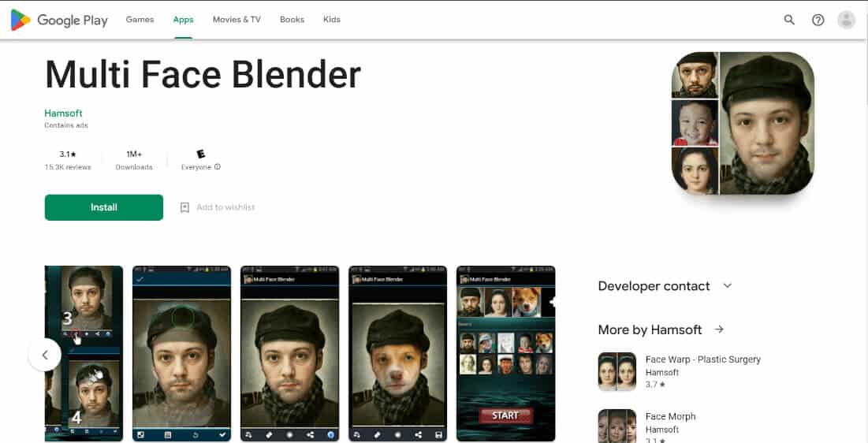This screenshot has width=868, height=443.
Task: Click the 3.1 star rating value
Action: point(68,154)
